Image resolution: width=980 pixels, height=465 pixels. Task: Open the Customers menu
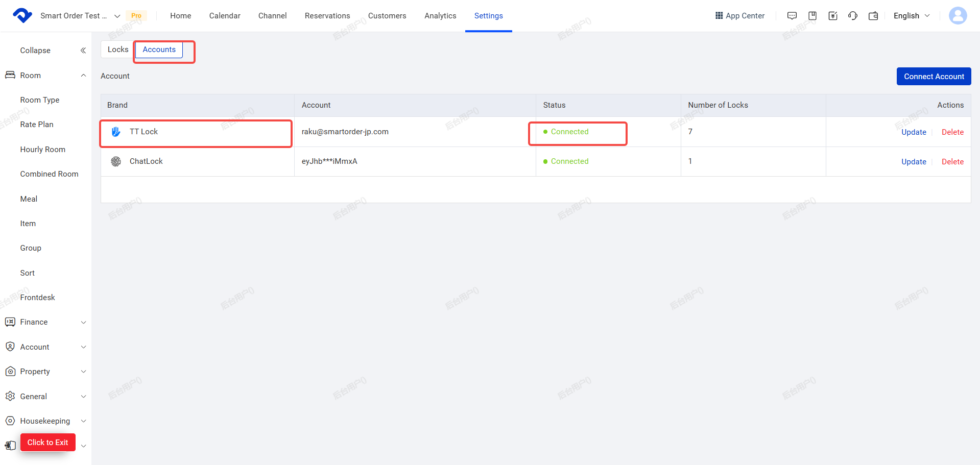(387, 16)
